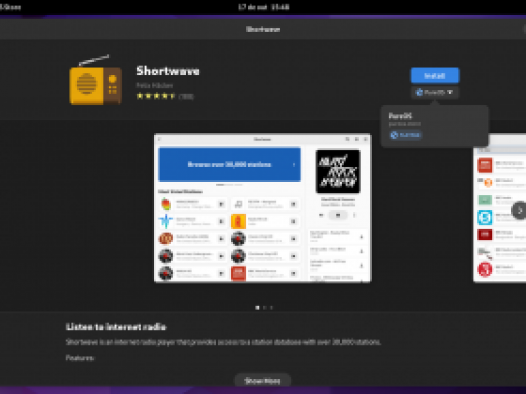Screen dimensions: 526x394
Task: Click the dropdown arrow beside PureOS
Action: 450,92
